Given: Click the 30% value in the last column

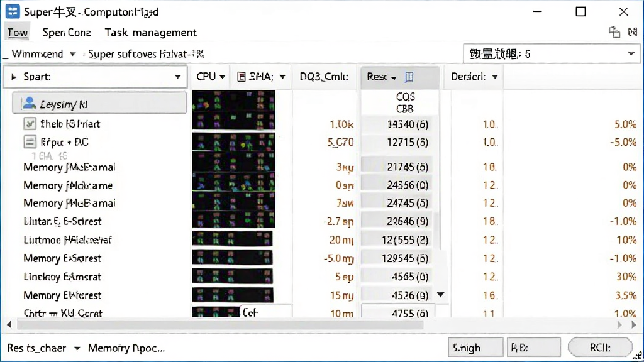Looking at the screenshot, I should (626, 277).
